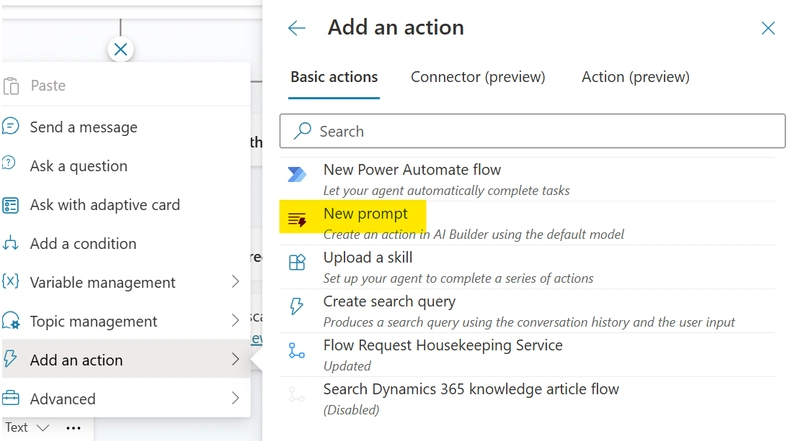Choose Add a condition
Screen dimensions: 800x441
pos(126,243)
